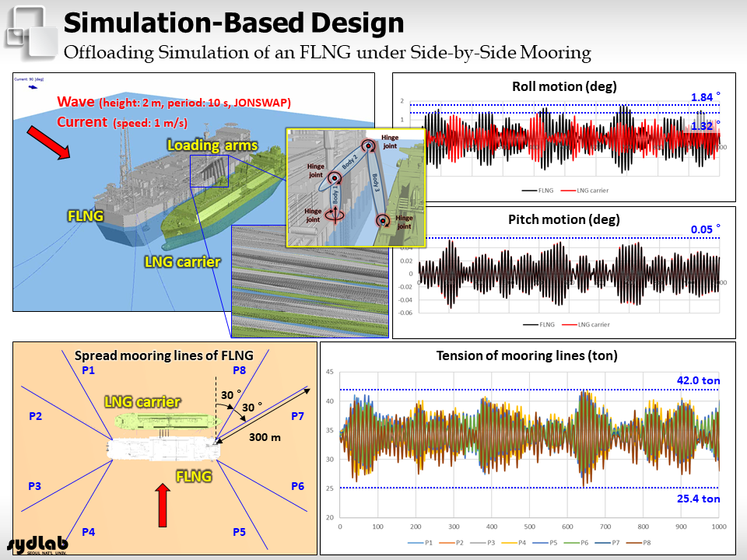747x560 pixels.
Task: Click the 'LNG carrier' label in the mooring diagram
Action: coord(142,402)
